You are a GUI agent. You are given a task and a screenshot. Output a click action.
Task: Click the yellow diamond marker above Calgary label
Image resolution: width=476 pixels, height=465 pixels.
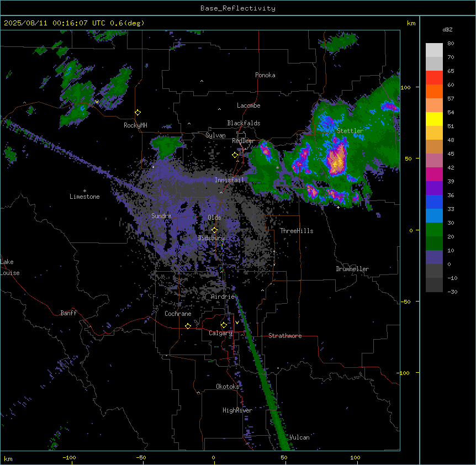(224, 325)
